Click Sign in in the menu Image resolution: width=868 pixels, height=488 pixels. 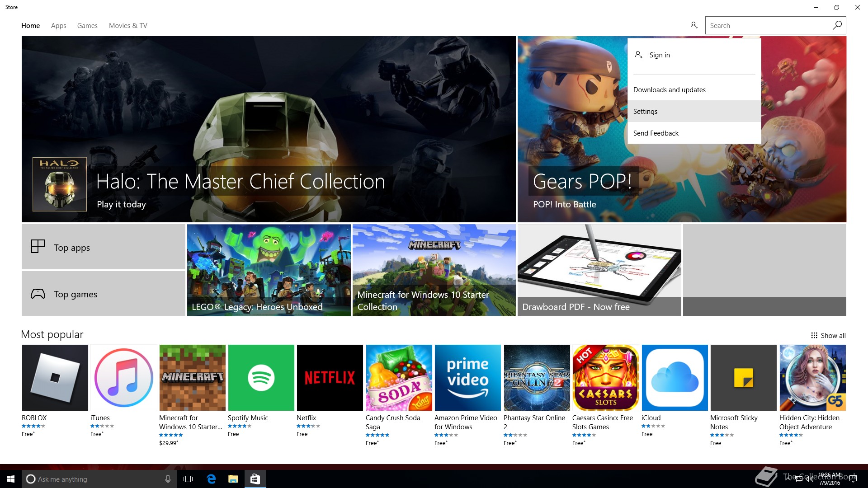pyautogui.click(x=659, y=55)
